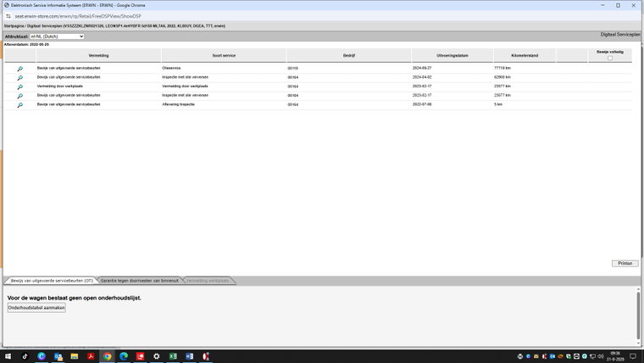Open Adobe Acrobat from the taskbar
Image resolution: width=644 pixels, height=363 pixels.
click(x=91, y=356)
